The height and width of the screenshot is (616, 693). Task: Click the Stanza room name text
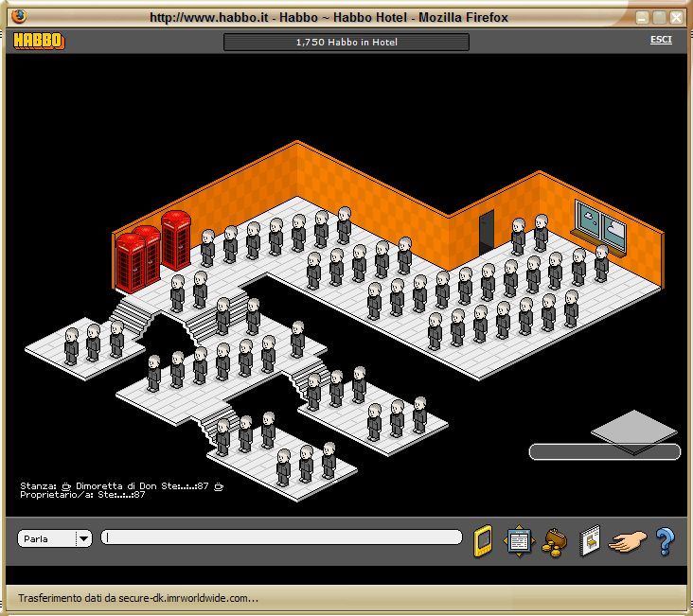pos(121,486)
